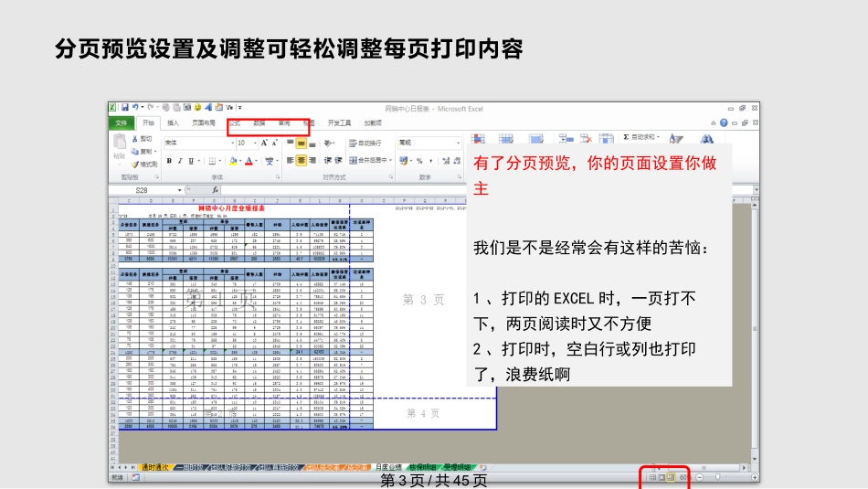Toggle align text left button
This screenshot has width=868, height=489.
coord(290,161)
